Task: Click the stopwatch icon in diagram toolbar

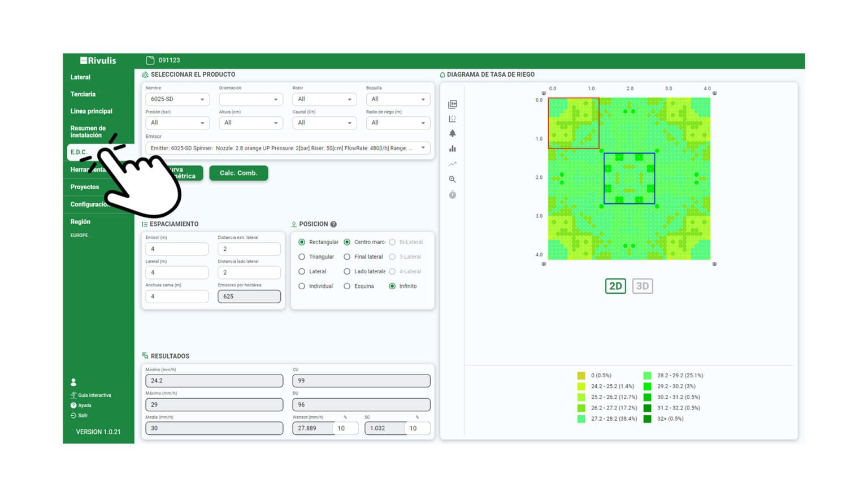Action: [452, 195]
